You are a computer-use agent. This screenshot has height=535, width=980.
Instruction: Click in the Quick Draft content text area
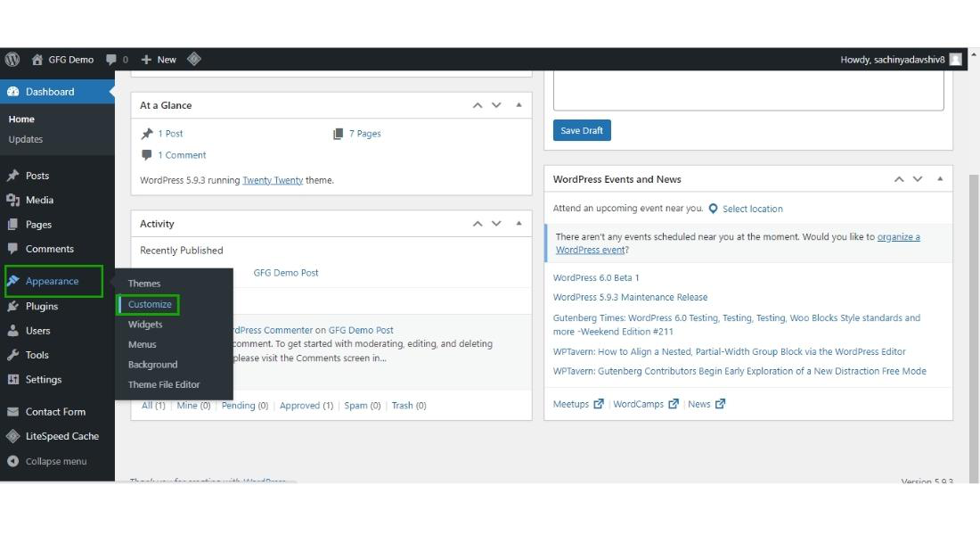(x=748, y=91)
